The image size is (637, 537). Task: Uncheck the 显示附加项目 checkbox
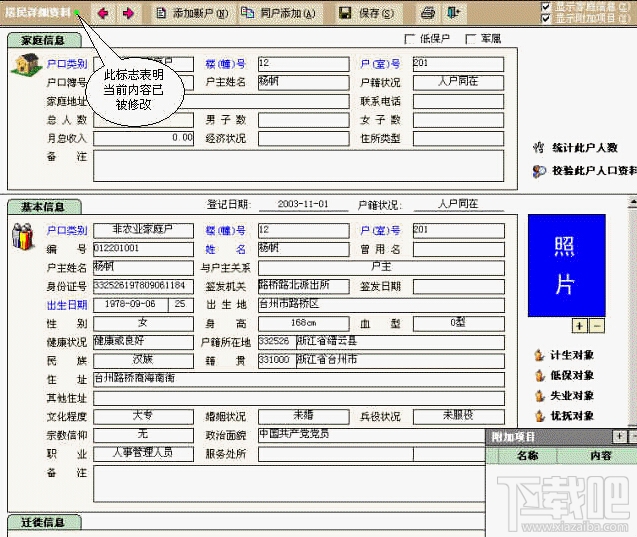pos(546,18)
